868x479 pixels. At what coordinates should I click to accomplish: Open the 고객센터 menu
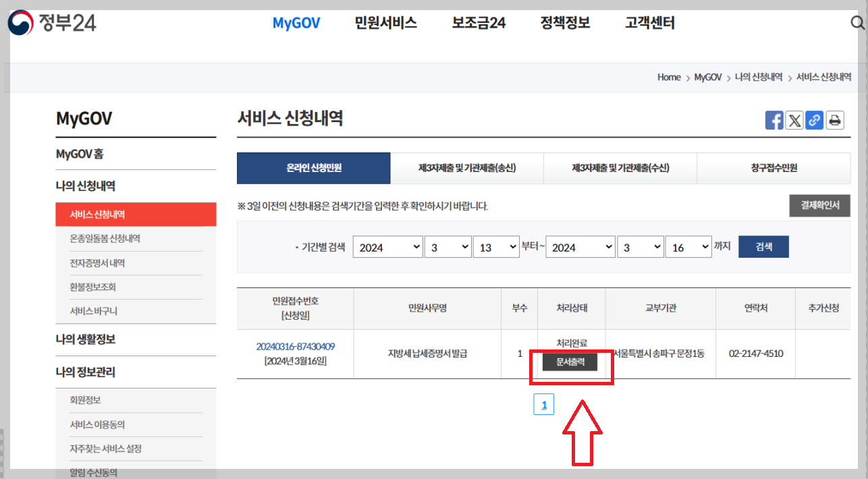[x=649, y=22]
